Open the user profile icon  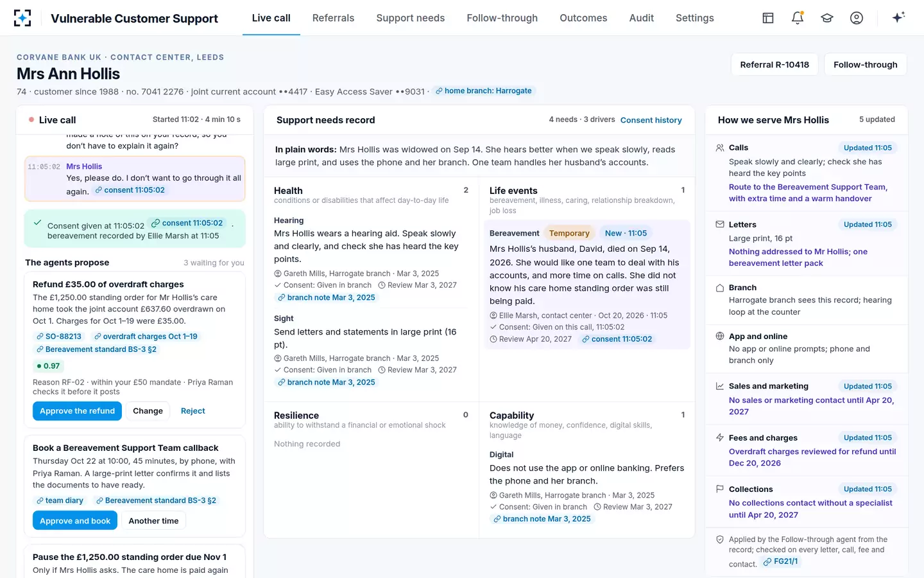(x=857, y=18)
